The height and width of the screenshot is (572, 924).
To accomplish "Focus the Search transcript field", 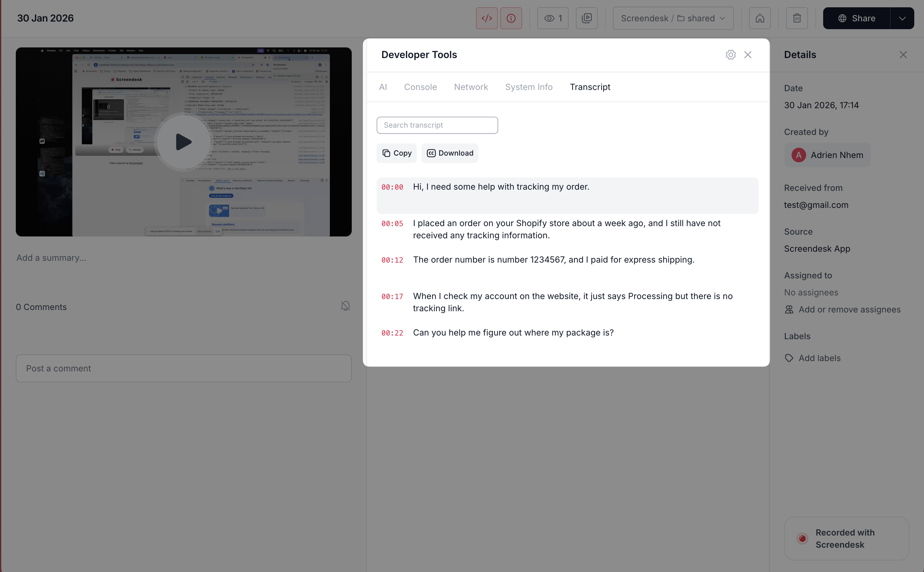I will (437, 125).
